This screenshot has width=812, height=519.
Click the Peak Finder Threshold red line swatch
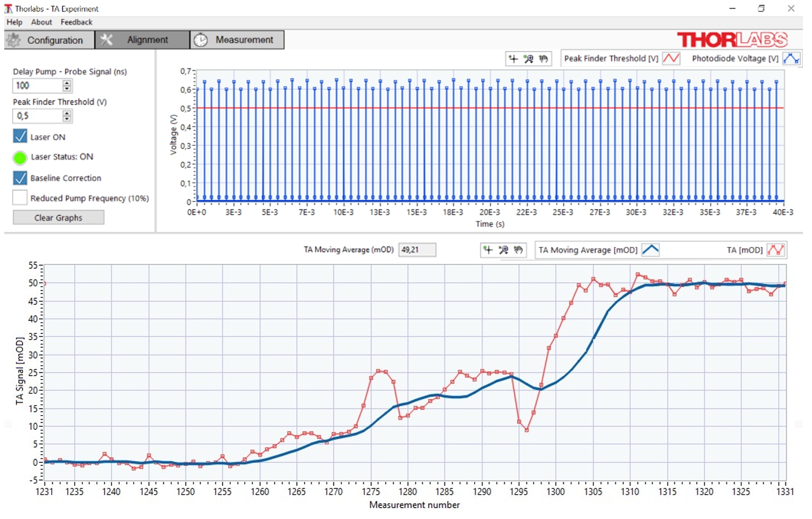[x=671, y=58]
